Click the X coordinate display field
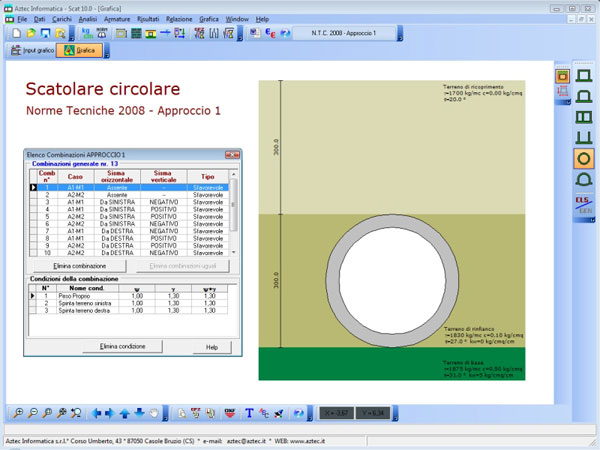The width and height of the screenshot is (600, 450). click(x=336, y=413)
